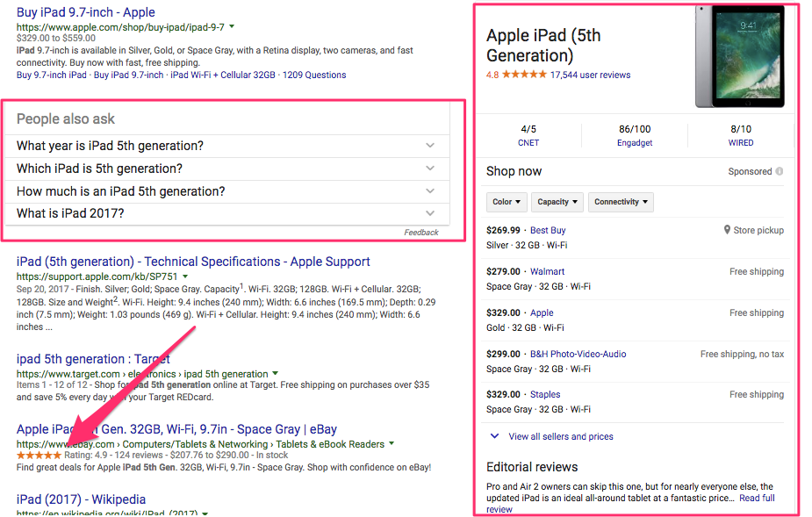Open Apple $329.00 Gold offer
The image size is (812, 517).
pyautogui.click(x=542, y=312)
